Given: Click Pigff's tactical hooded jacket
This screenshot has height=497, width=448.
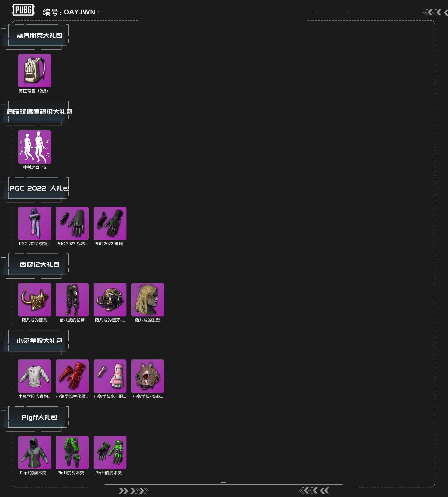Looking at the screenshot, I should point(35,452).
